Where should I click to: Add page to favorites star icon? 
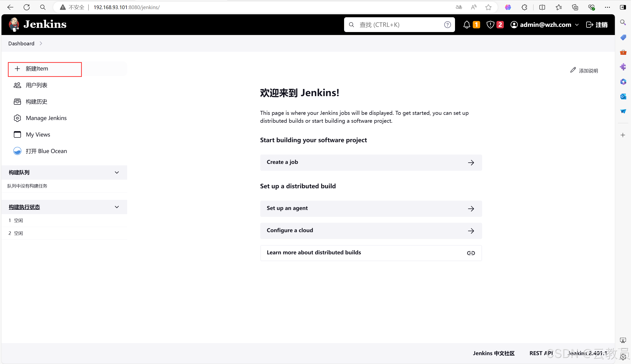point(488,7)
